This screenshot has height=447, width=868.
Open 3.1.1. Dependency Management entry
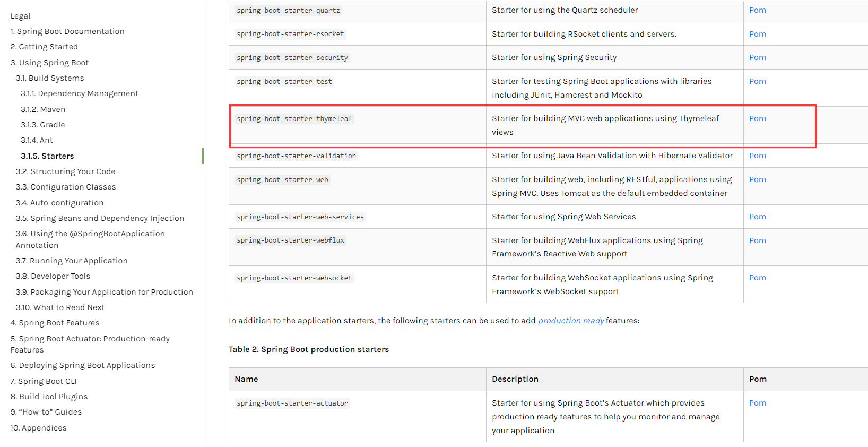(x=80, y=93)
